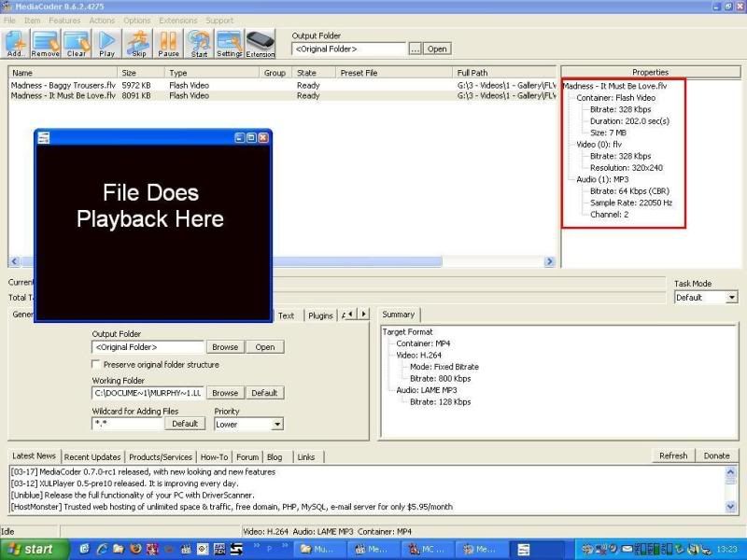Click 'Container: Flash Video' in Properties tree
The height and width of the screenshot is (560, 747).
(x=615, y=98)
